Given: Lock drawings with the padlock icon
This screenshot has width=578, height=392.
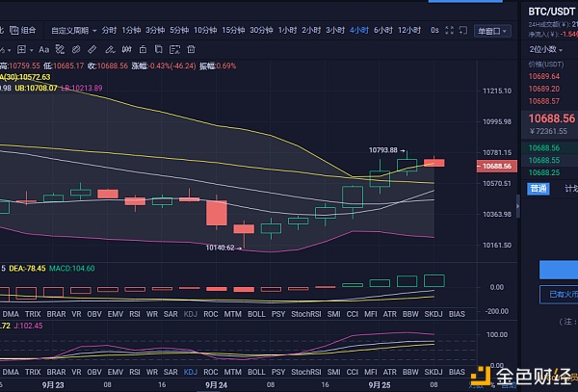Looking at the screenshot, I should tap(143, 49).
